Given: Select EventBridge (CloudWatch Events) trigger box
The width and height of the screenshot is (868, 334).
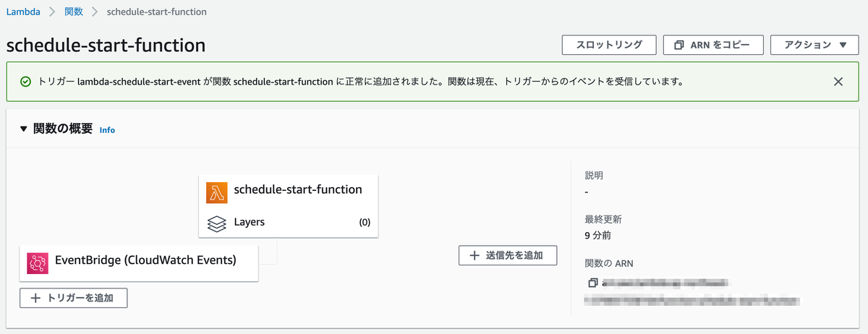Looking at the screenshot, I should click(x=139, y=262).
